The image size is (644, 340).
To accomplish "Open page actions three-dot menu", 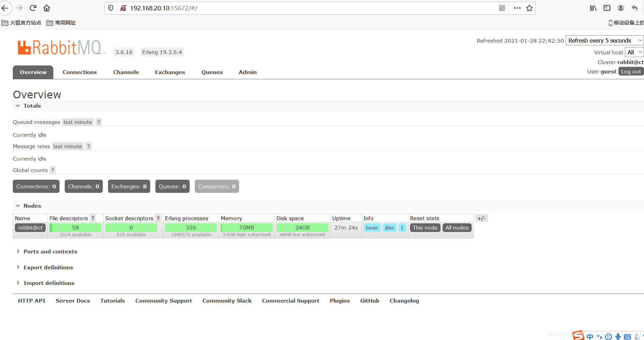I will click(x=517, y=8).
